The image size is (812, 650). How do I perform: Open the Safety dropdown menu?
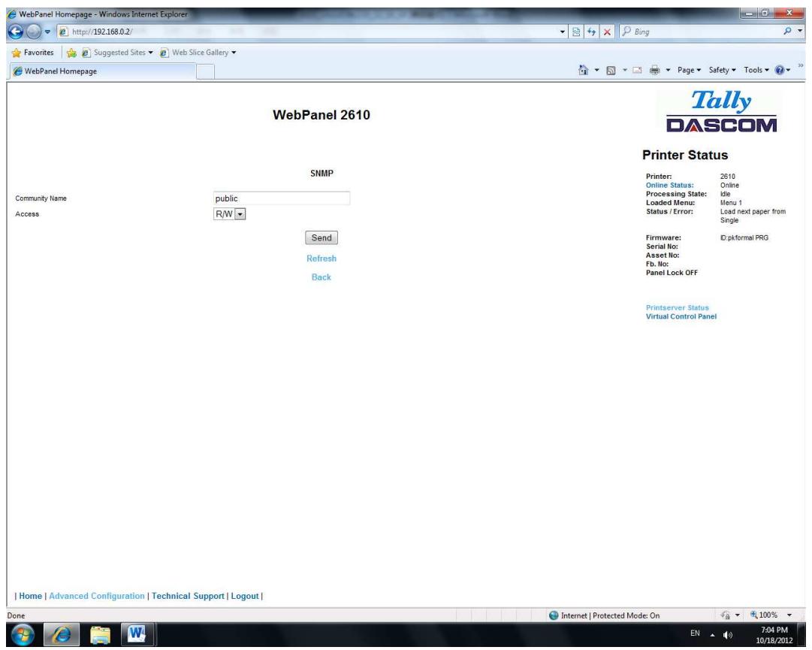pos(719,69)
